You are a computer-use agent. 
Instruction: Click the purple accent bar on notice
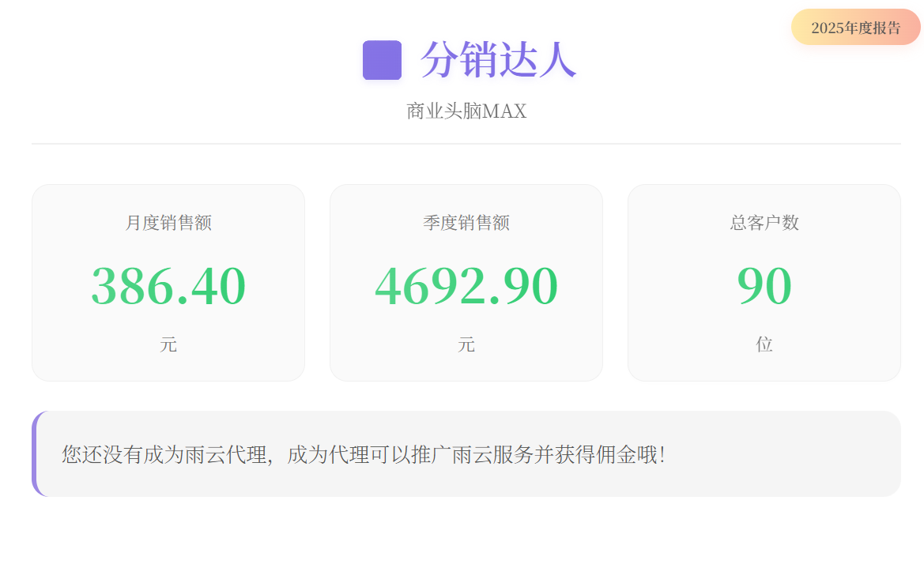(35, 453)
